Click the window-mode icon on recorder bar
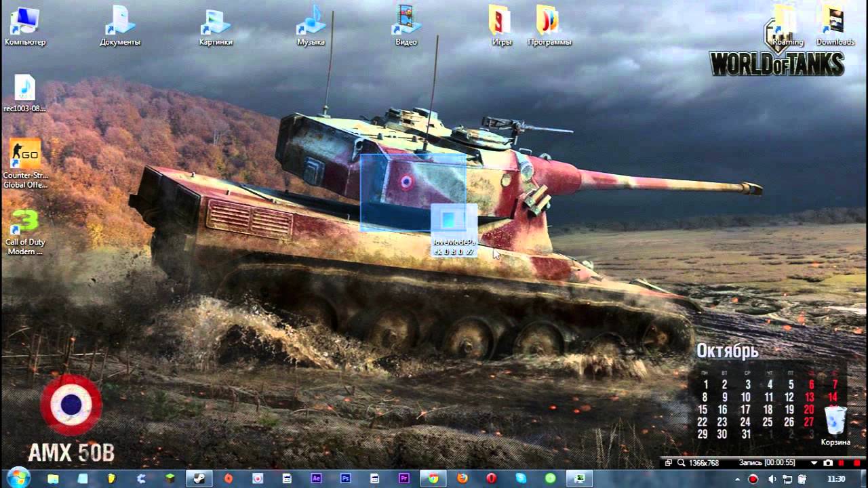The height and width of the screenshot is (488, 868). pyautogui.click(x=668, y=463)
